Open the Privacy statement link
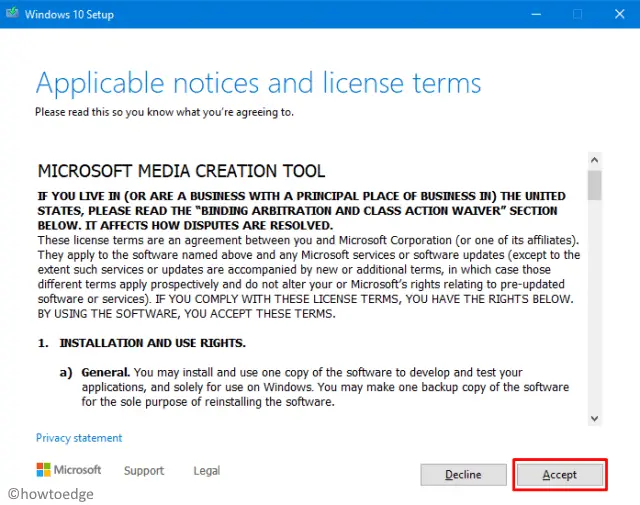Image resolution: width=640 pixels, height=505 pixels. (x=79, y=438)
